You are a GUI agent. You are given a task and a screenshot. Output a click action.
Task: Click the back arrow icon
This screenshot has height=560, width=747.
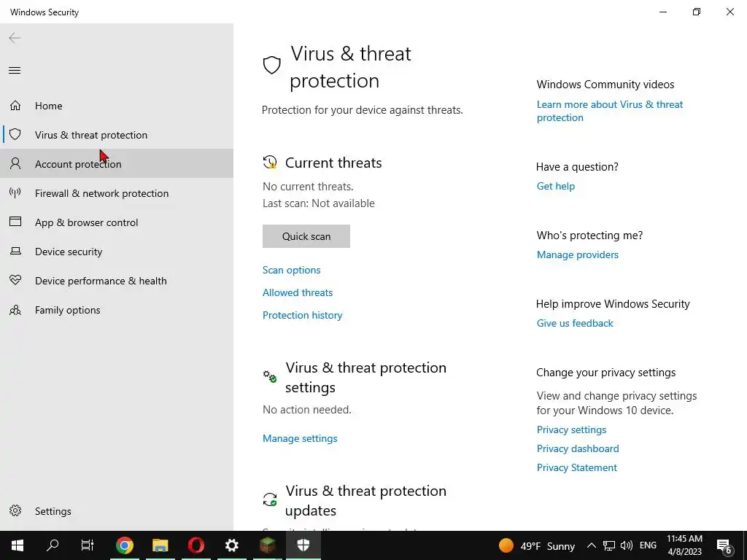[15, 38]
